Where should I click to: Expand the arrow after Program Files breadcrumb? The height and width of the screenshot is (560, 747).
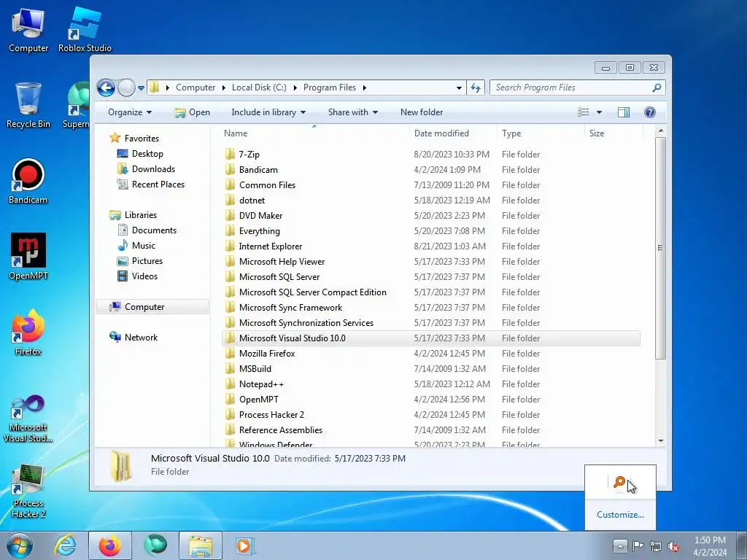click(365, 87)
